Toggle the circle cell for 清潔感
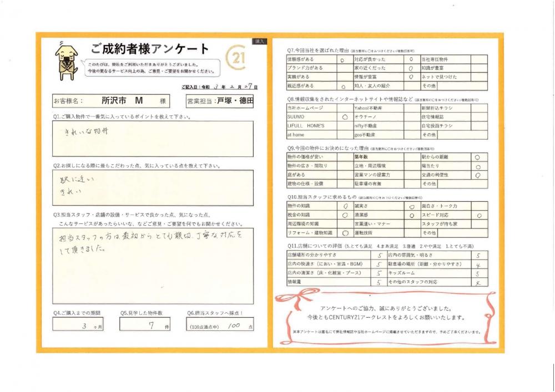Screen dimensions: 555x392 pyautogui.click(x=412, y=215)
